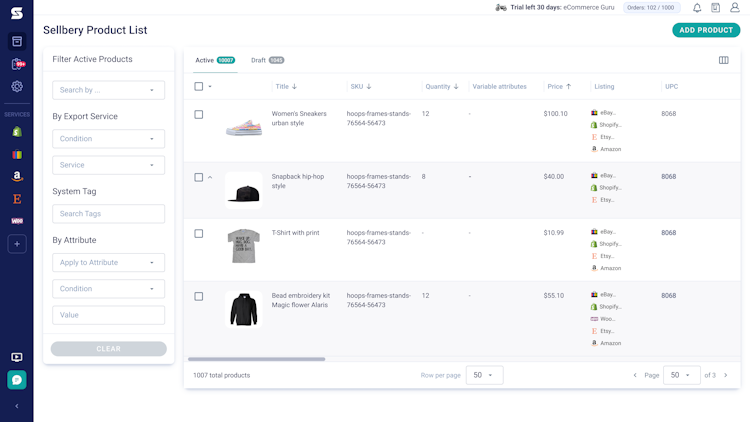
Task: Open the Shopify service in sidebar
Action: coord(17,132)
